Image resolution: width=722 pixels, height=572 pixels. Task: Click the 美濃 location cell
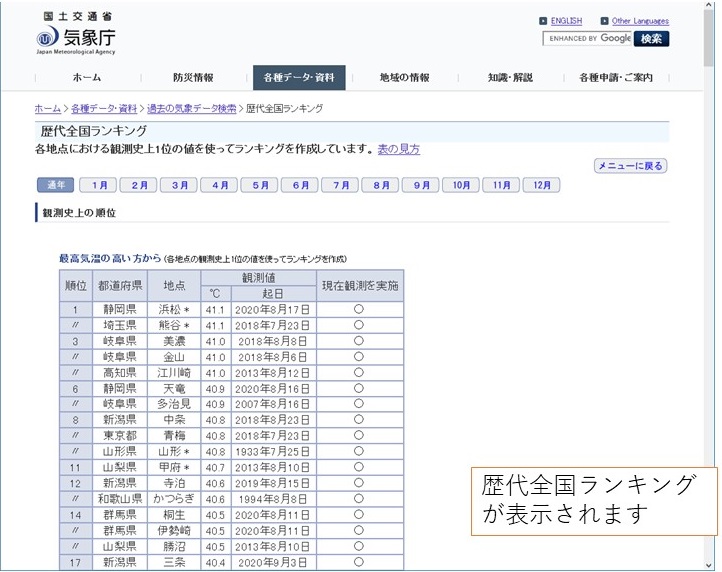(174, 341)
